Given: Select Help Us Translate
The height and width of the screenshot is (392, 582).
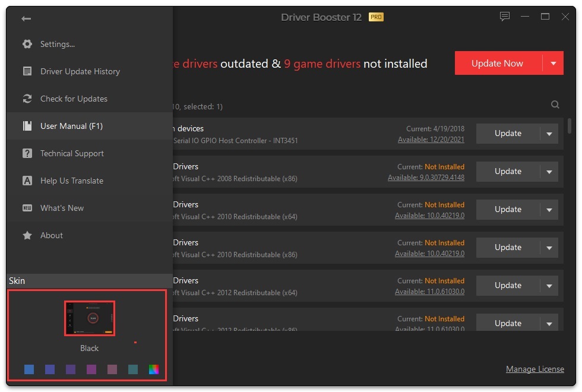Looking at the screenshot, I should (90, 181).
